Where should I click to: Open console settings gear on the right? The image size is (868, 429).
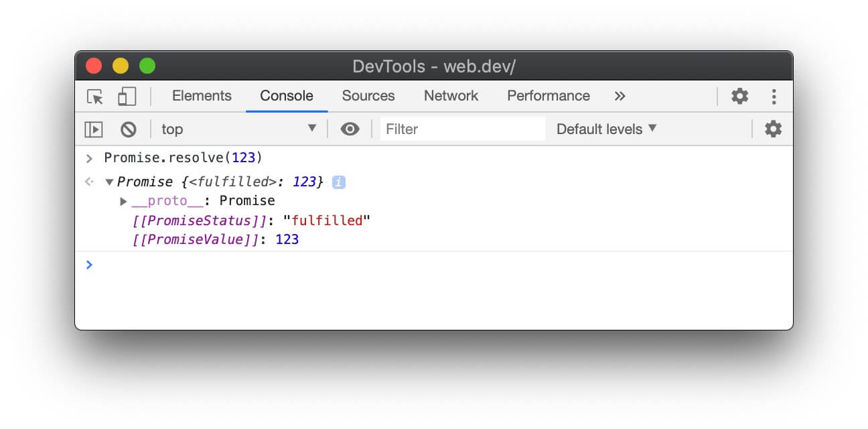(x=774, y=129)
